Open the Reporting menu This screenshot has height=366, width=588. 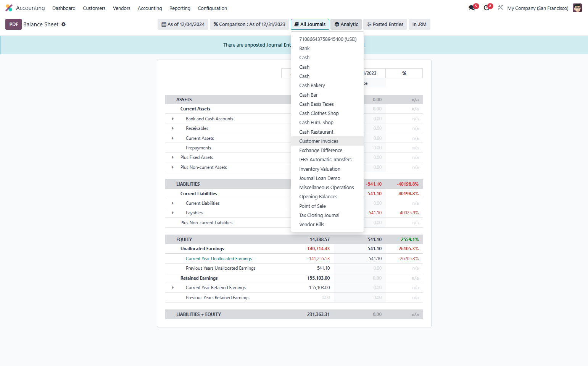(180, 8)
